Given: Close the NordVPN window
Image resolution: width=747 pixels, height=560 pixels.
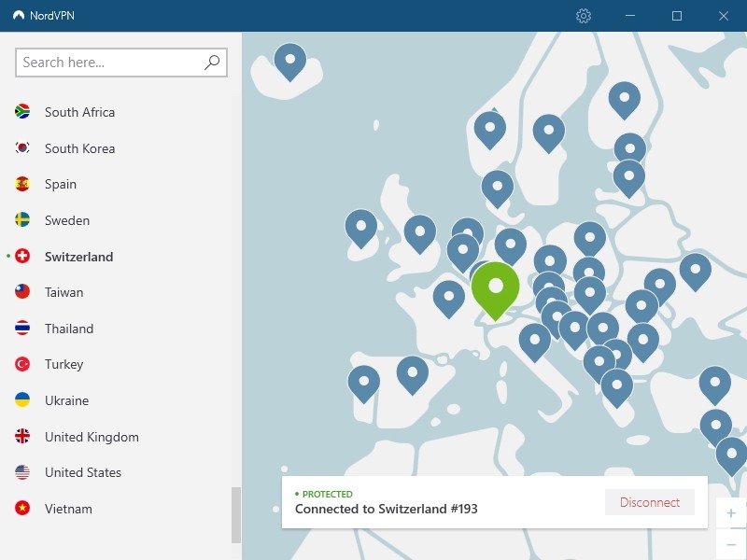Looking at the screenshot, I should pos(723,16).
